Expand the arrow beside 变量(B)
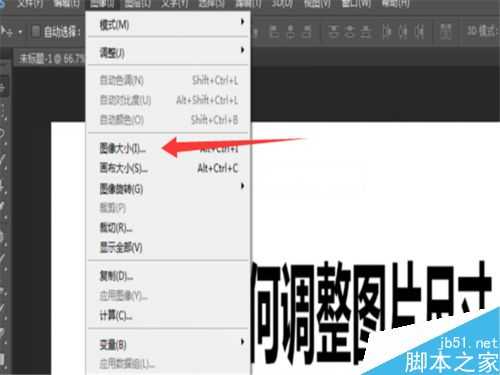 (x=242, y=342)
